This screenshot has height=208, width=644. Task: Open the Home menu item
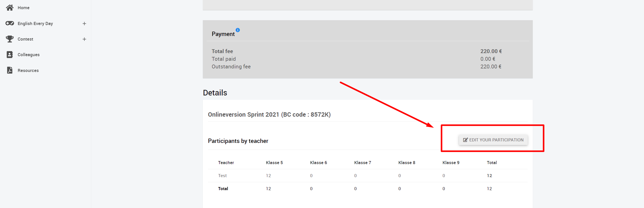point(23,8)
